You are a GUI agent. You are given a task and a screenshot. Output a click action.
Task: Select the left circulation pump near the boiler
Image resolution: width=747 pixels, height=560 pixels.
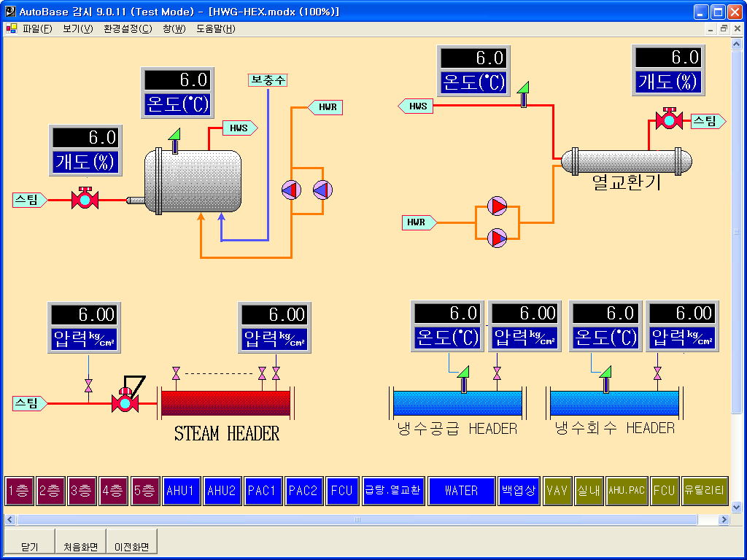pos(291,190)
